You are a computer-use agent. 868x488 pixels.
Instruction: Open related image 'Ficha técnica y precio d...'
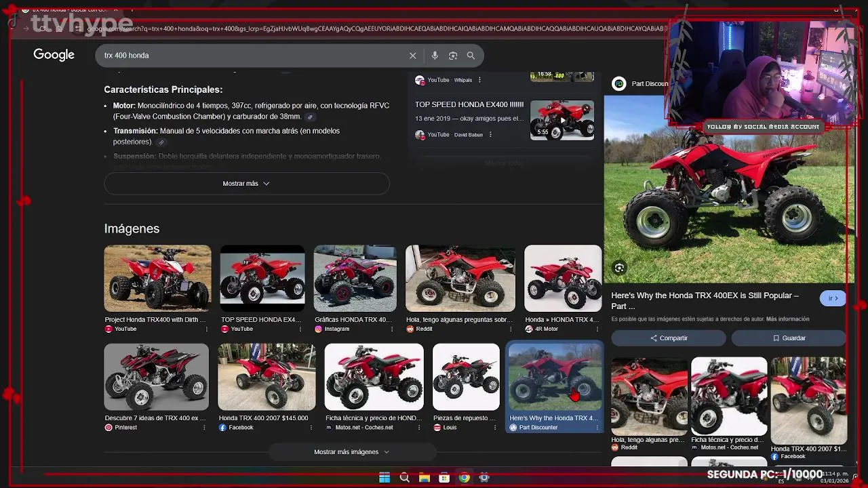[729, 396]
